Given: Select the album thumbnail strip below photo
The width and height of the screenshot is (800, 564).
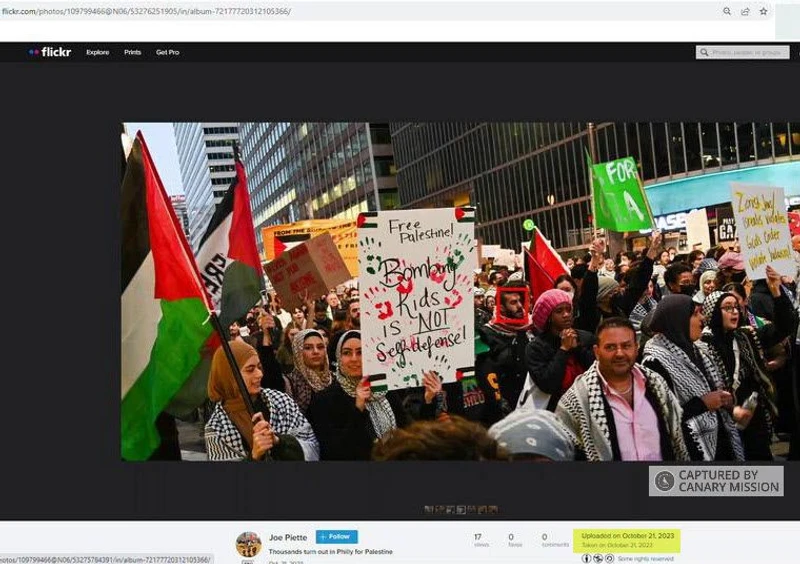Looking at the screenshot, I should tap(459, 509).
